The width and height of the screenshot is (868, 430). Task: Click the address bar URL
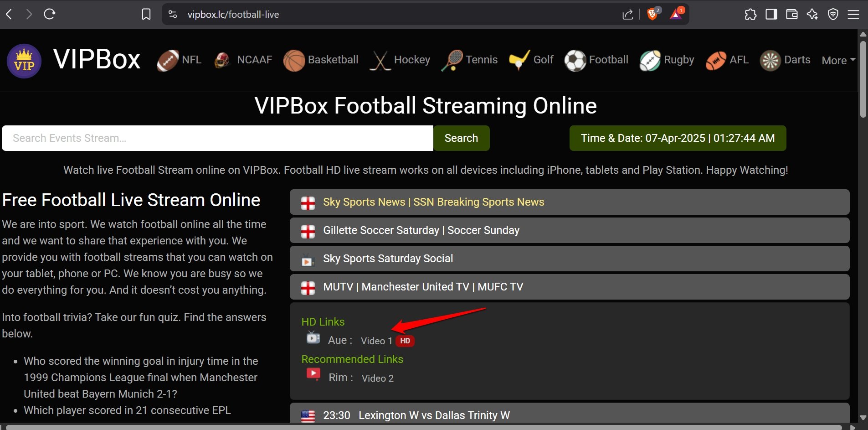pyautogui.click(x=233, y=15)
